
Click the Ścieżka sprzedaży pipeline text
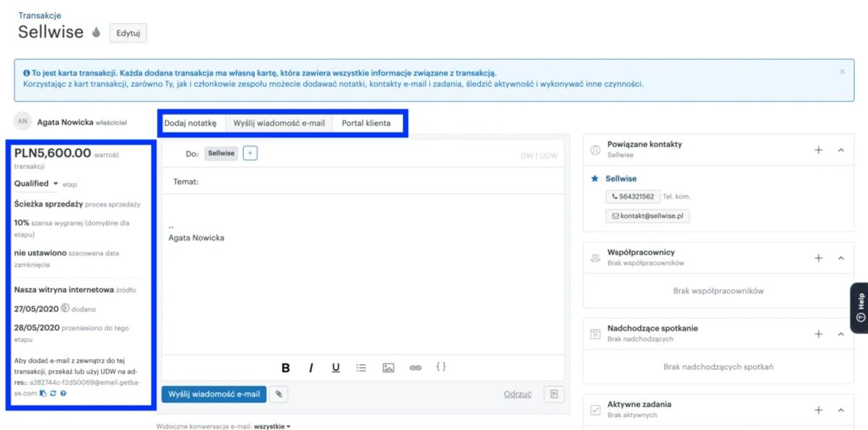[48, 204]
